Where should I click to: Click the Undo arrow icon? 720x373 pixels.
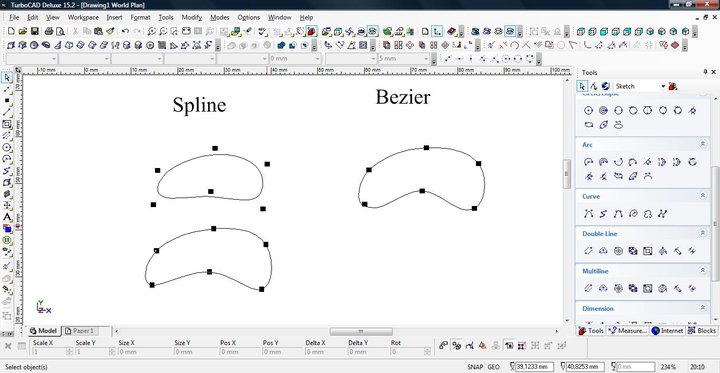click(x=125, y=31)
